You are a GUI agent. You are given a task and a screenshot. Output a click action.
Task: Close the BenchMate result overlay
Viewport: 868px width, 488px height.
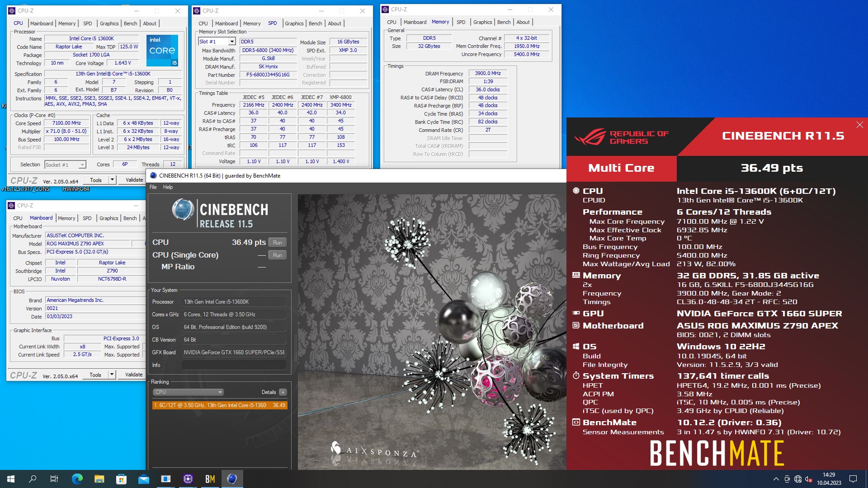click(x=859, y=125)
